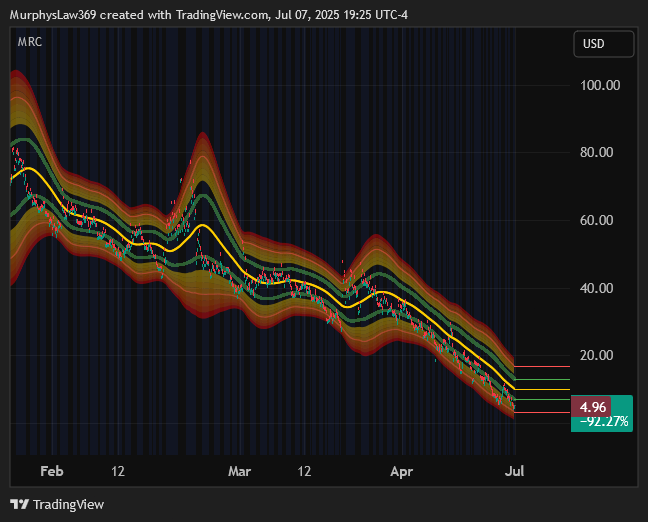Select the 4.96 current price label
Image resolution: width=648 pixels, height=522 pixels.
point(592,407)
